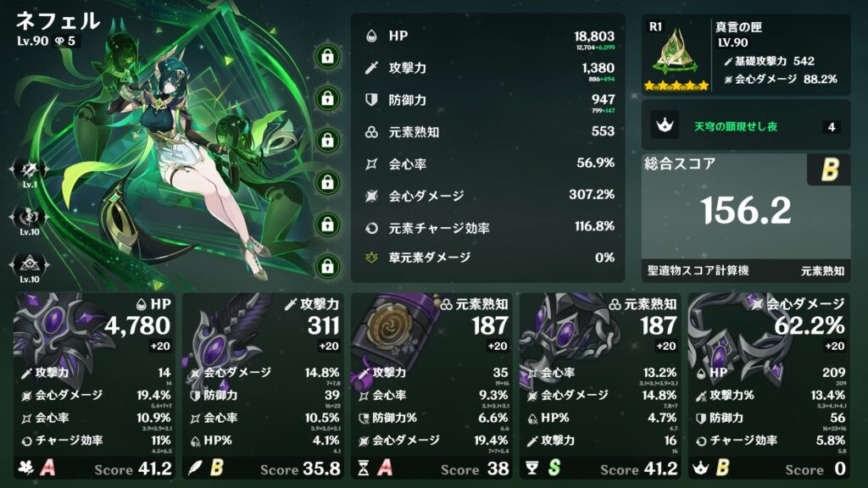
Task: Click the 元素熟知 score type label
Action: (822, 270)
